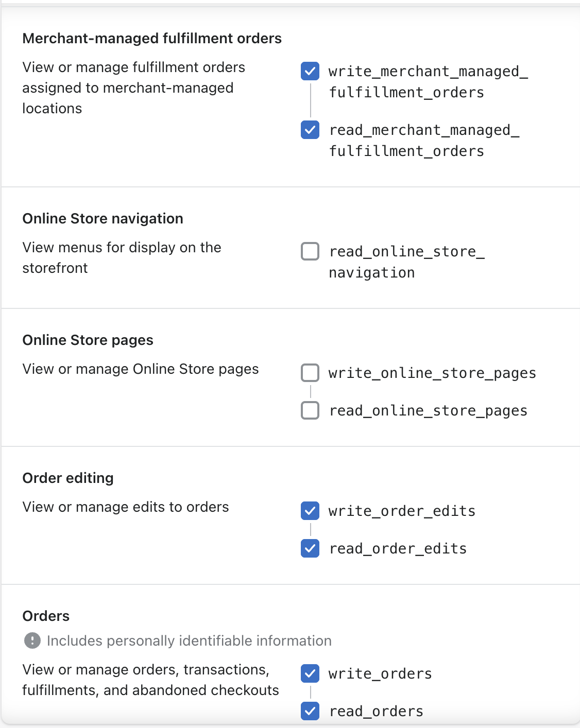Click 'View menus for display on the storefront' text

pos(122,257)
